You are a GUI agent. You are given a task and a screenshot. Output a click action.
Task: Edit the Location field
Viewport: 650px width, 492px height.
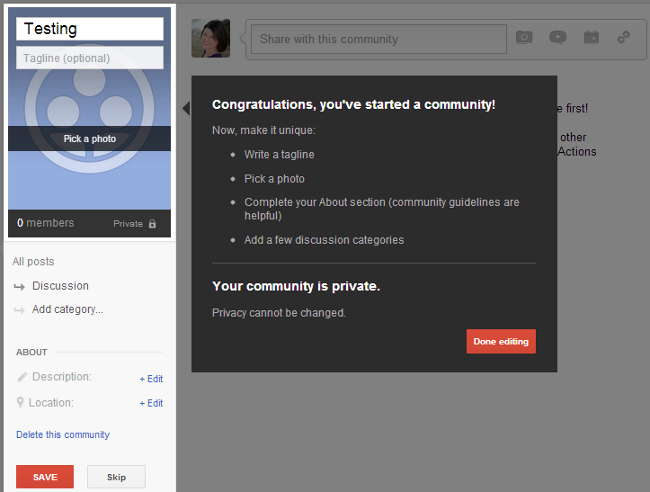[151, 403]
